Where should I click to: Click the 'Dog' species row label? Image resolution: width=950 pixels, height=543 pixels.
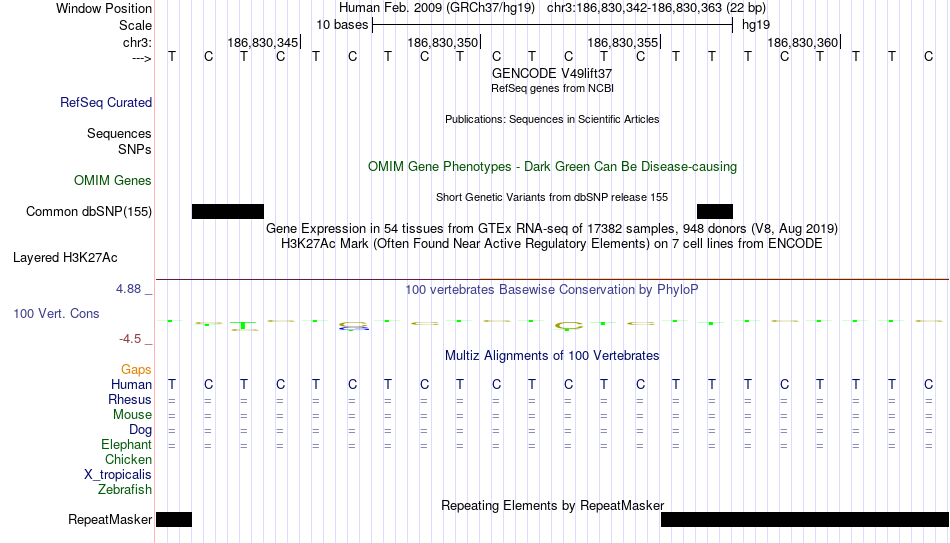click(141, 430)
